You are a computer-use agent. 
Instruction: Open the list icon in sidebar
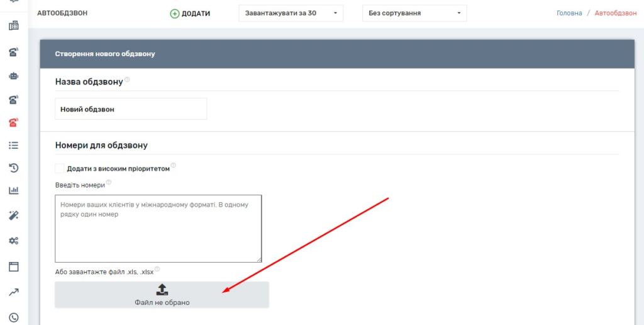coord(13,145)
